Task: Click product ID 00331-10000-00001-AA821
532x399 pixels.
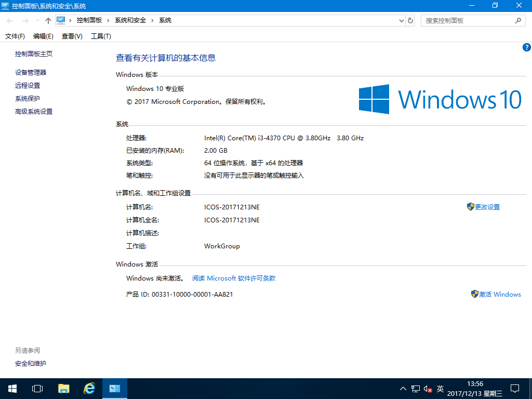Action: (192, 295)
